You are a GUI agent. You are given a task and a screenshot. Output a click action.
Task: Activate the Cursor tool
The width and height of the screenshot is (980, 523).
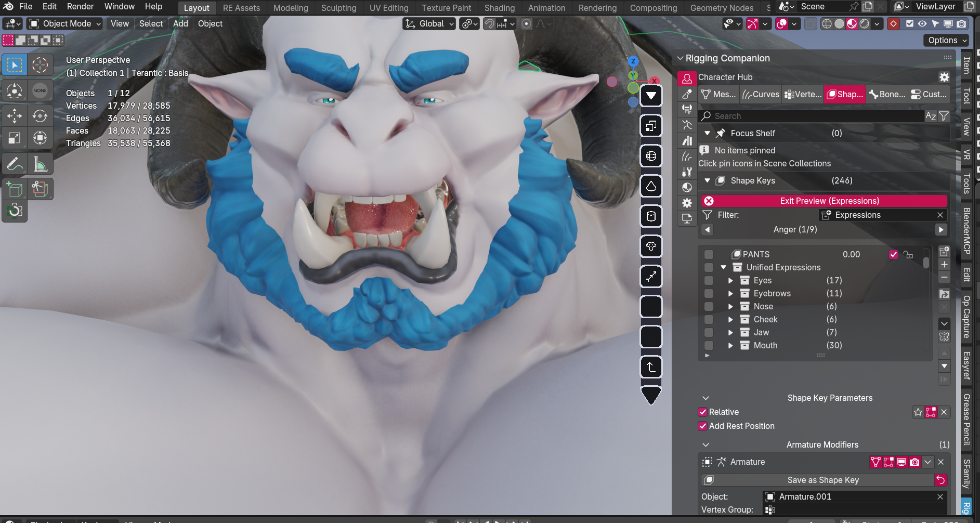(x=40, y=65)
